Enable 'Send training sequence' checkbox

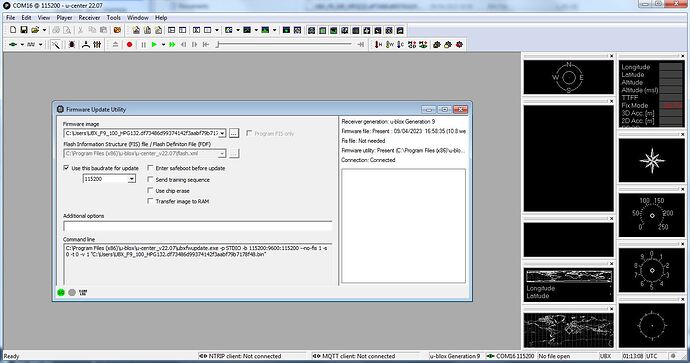point(150,179)
